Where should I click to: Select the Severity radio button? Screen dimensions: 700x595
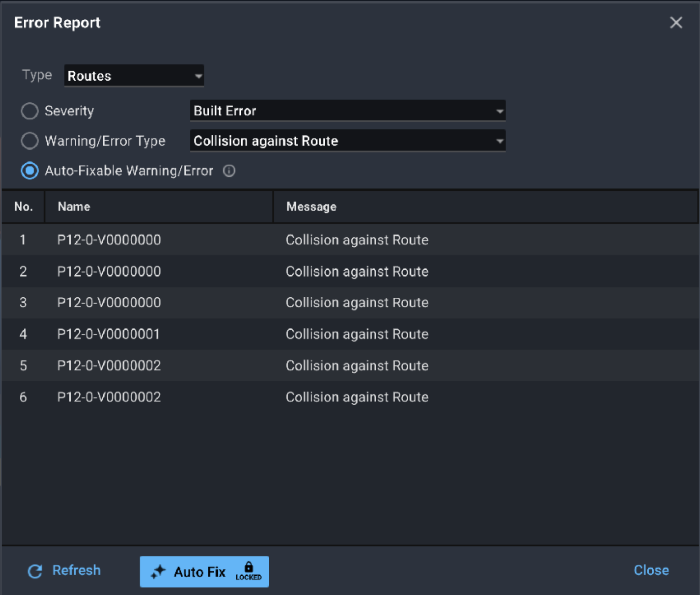[30, 111]
